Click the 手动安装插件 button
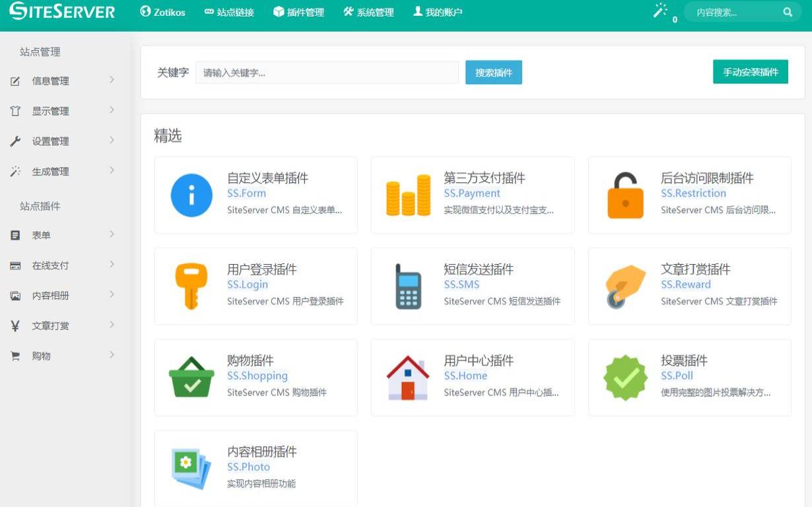The image size is (812, 507). [751, 71]
